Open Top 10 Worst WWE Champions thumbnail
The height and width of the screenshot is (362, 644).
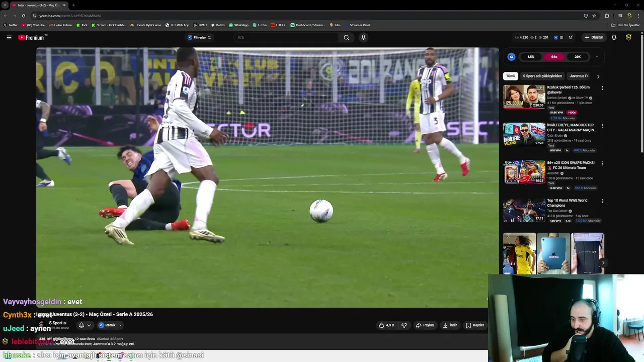(x=524, y=210)
